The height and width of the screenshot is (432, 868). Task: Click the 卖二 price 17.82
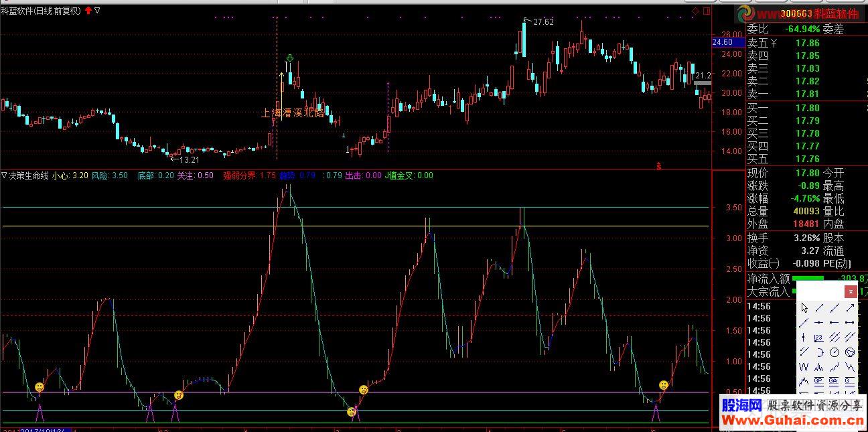(807, 81)
